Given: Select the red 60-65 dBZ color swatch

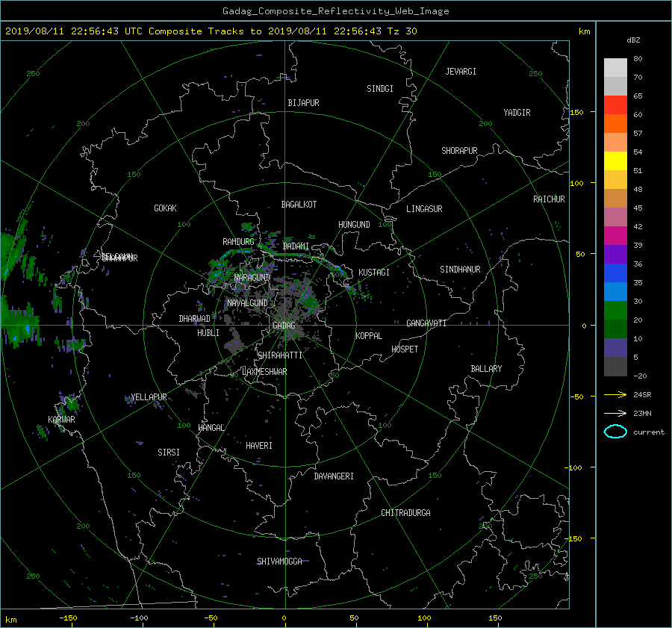Looking at the screenshot, I should 615,105.
